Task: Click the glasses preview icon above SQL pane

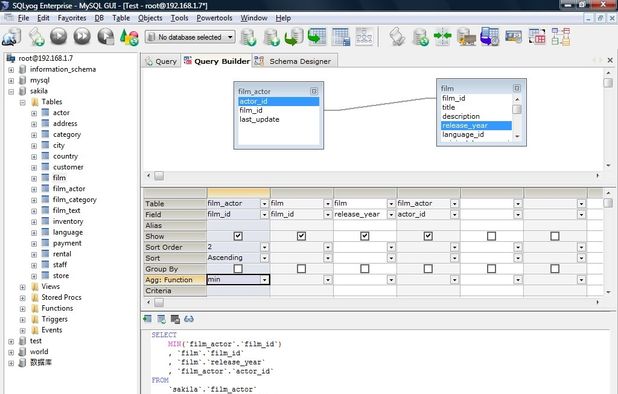Action: [x=189, y=319]
